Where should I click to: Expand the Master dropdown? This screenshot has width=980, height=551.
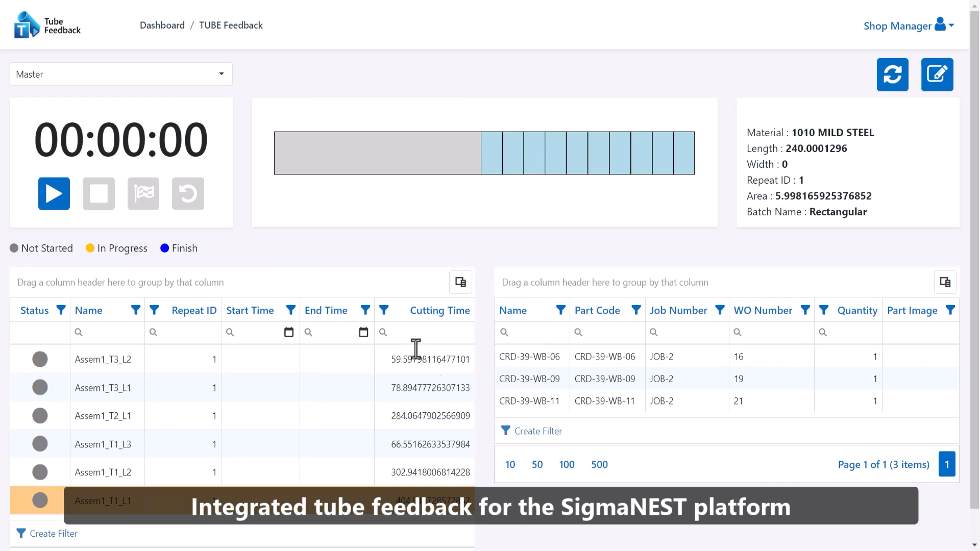pos(121,74)
